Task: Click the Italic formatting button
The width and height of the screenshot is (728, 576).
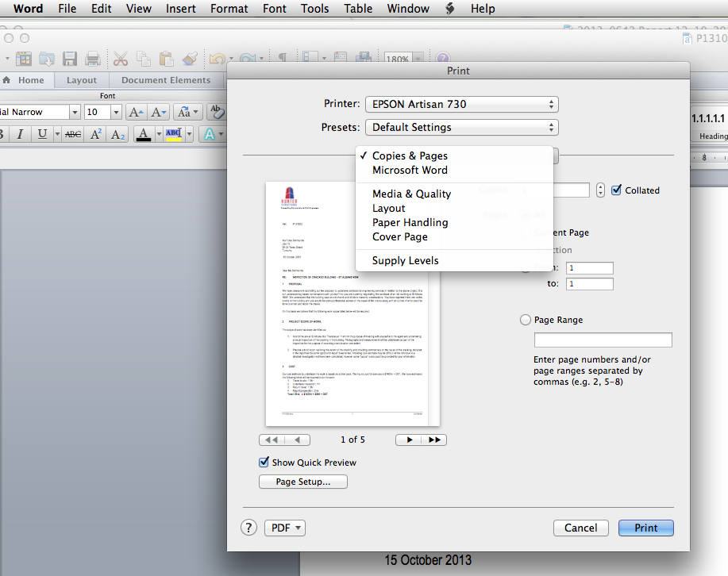Action: coord(20,134)
